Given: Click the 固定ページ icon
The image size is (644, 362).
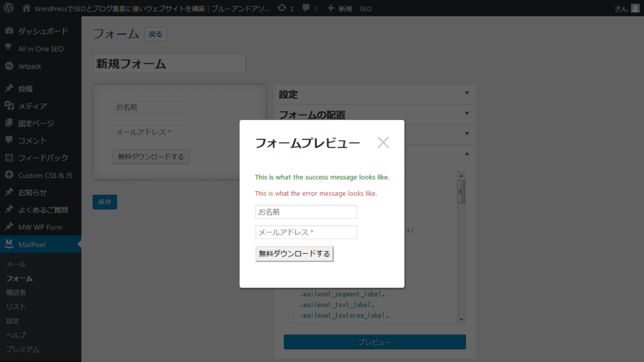Looking at the screenshot, I should point(9,123).
